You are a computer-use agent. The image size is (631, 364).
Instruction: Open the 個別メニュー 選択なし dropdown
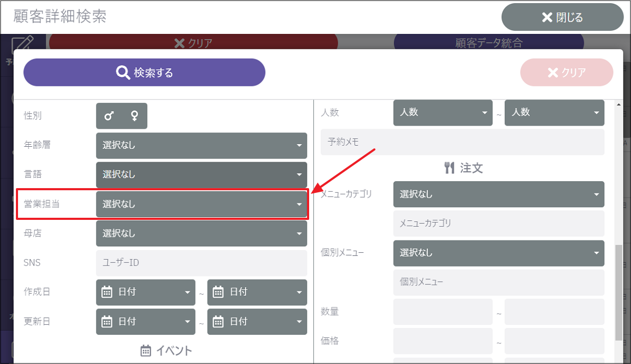point(498,253)
